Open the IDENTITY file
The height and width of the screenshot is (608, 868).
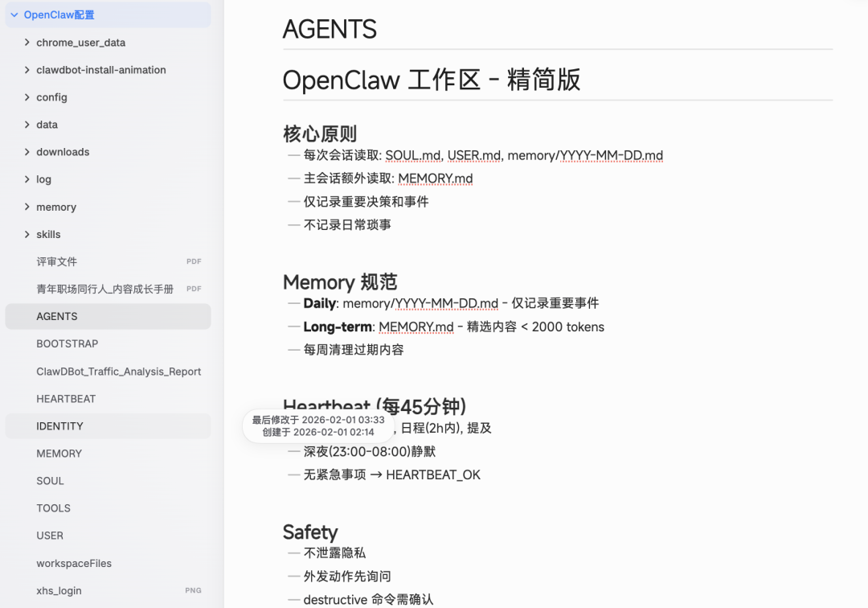[60, 425]
